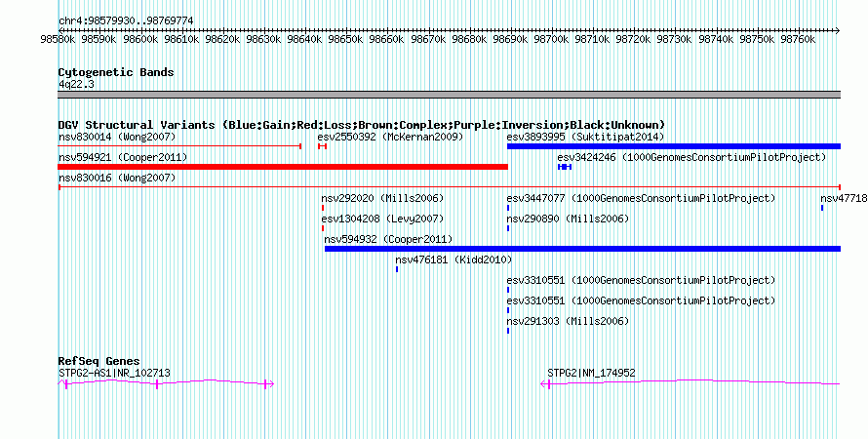Click the ruler's right arrowhead
Screen dimensions: 868x439
[838, 30]
